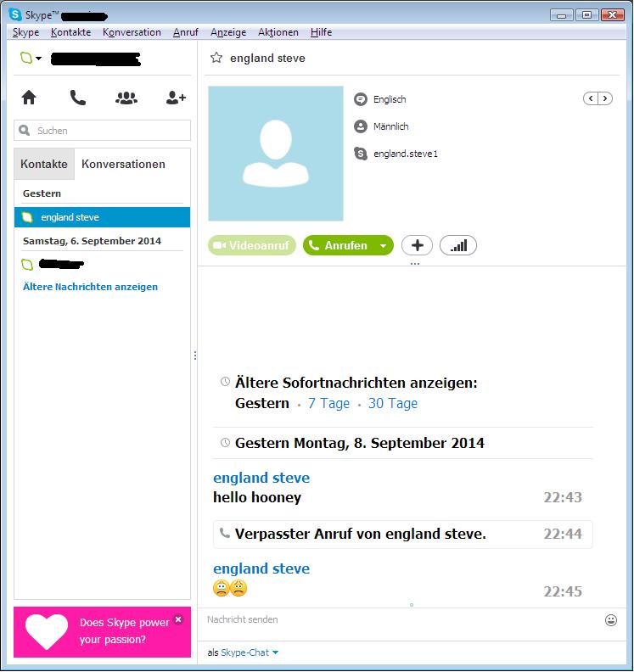Screen dimensions: 634x672
Task: Click the create group icon
Action: (126, 98)
